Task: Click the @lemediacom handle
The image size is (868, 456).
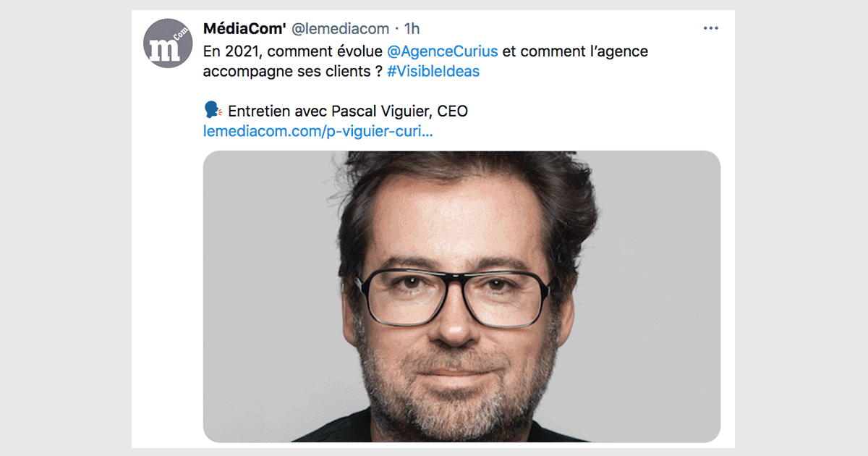Action: pos(340,29)
